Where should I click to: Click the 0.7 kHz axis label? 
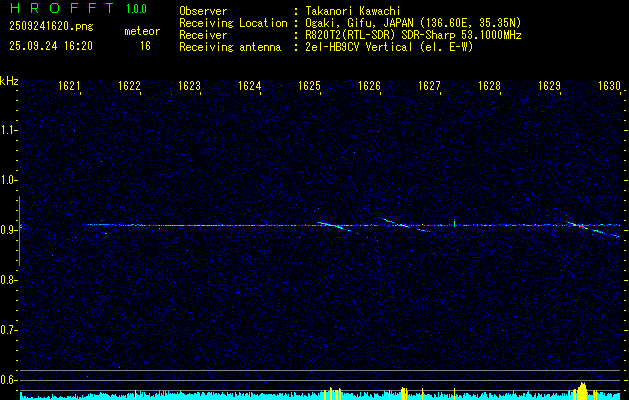click(x=9, y=330)
